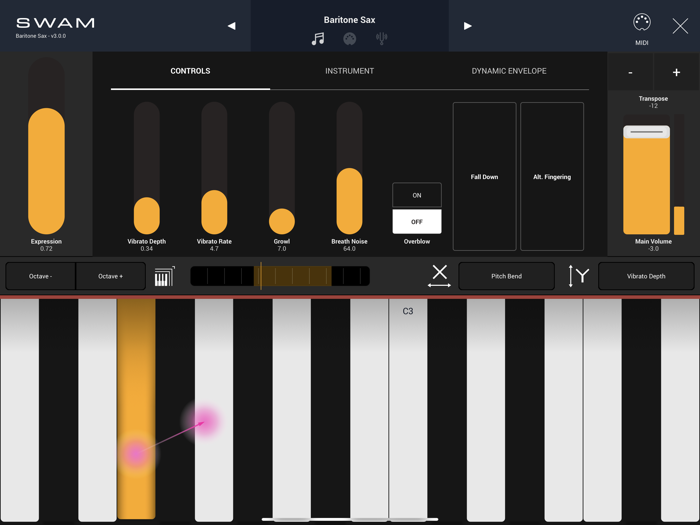This screenshot has height=525, width=700.
Task: Adjust the Vibrato Depth slider
Action: [x=147, y=168]
